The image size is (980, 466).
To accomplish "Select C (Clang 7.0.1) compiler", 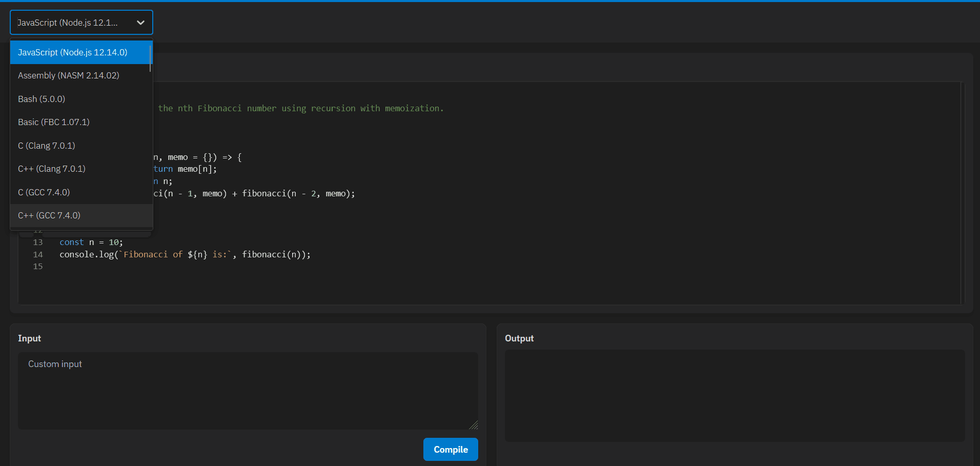I will (x=47, y=146).
